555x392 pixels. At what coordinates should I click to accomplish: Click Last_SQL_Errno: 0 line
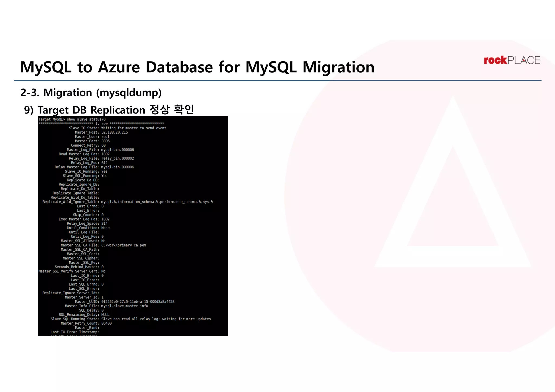pos(86,284)
